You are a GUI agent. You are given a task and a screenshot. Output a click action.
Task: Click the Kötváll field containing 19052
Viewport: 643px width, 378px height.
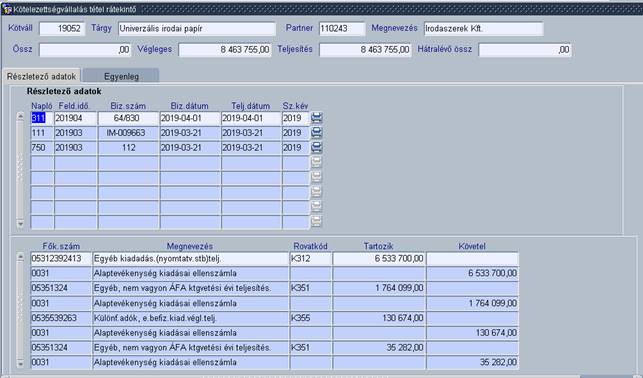62,29
